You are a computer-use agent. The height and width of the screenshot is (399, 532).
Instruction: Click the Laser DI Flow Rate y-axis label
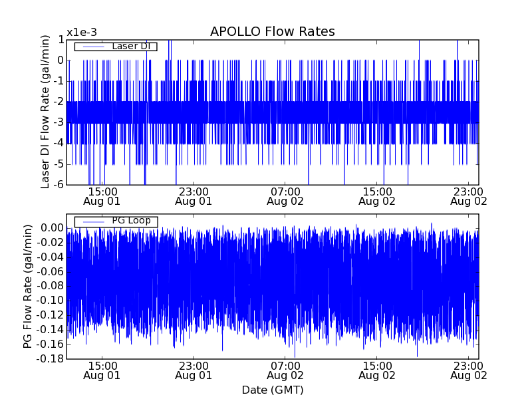click(45, 112)
